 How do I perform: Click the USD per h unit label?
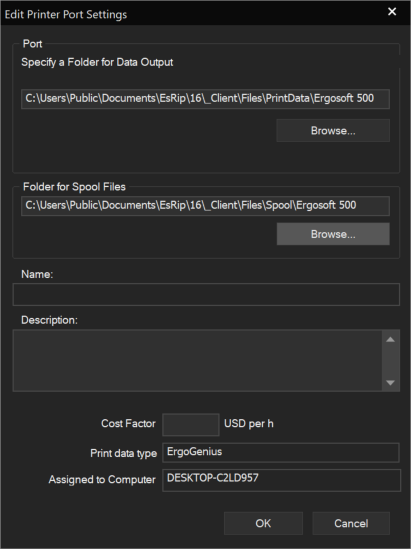(249, 424)
